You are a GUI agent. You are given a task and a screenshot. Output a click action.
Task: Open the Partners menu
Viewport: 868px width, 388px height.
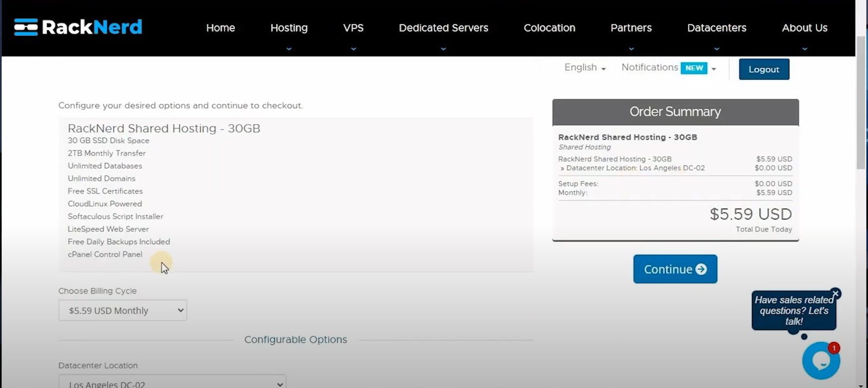click(x=631, y=28)
